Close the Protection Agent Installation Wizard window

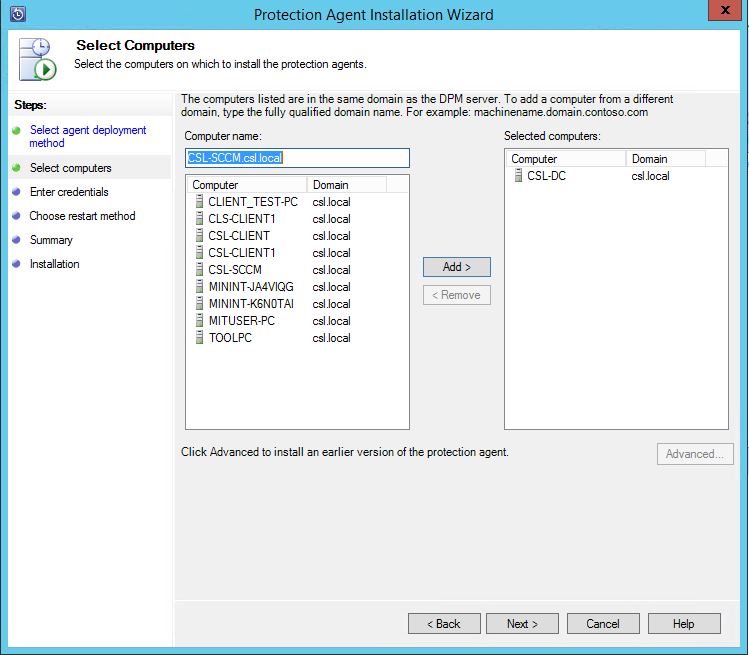pos(725,10)
